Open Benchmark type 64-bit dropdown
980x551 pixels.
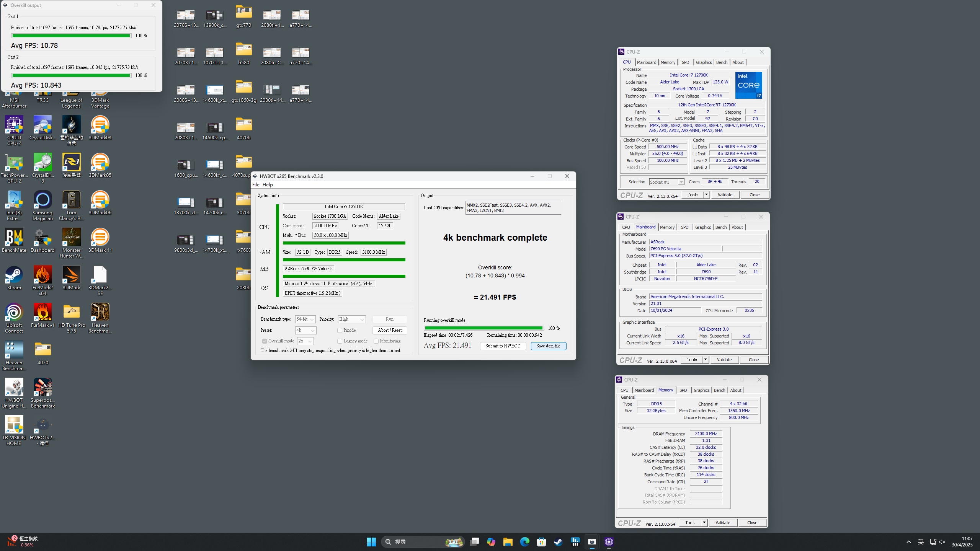click(x=305, y=319)
